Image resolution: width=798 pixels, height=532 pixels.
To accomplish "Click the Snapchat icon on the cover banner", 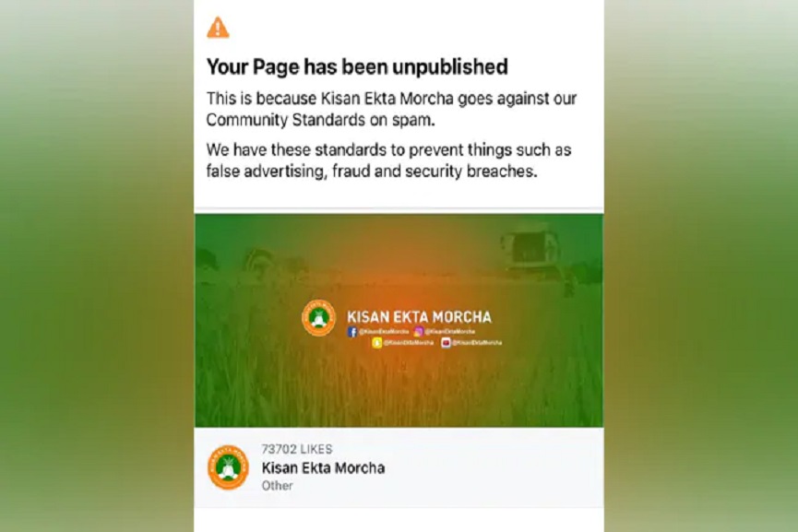I will [x=376, y=343].
